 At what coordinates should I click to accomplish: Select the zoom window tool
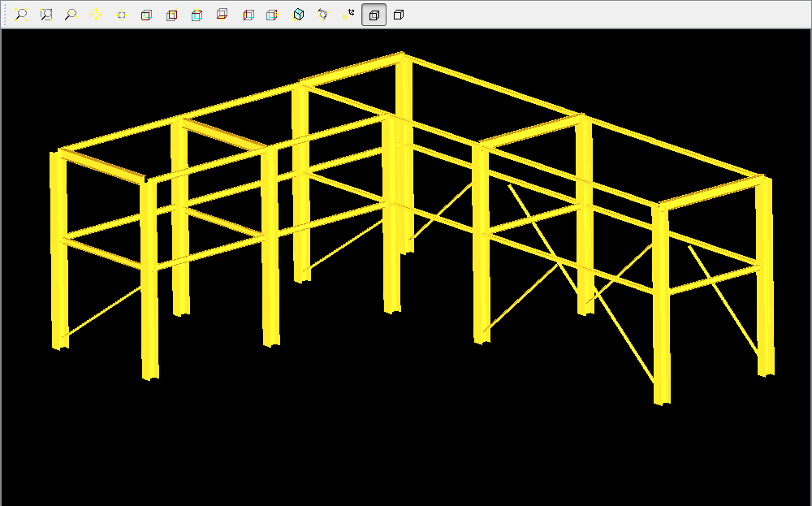click(x=46, y=15)
